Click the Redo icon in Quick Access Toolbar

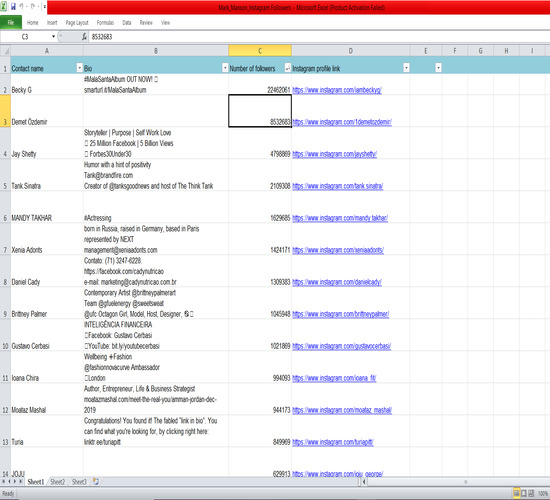(x=33, y=6)
